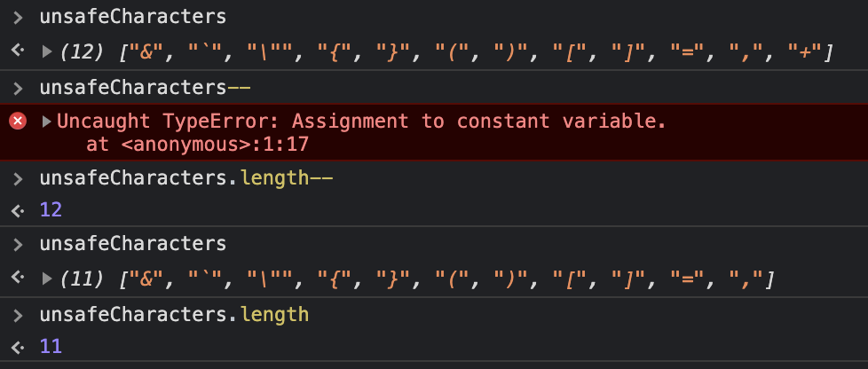Screen dimensions: 868x369
Task: Click the output arrow beside the 12-item array
Action: point(17,53)
